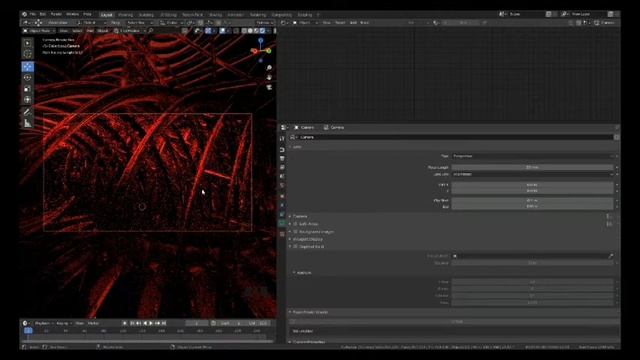Open the viewport Options button
640x360 pixels.
264,22
